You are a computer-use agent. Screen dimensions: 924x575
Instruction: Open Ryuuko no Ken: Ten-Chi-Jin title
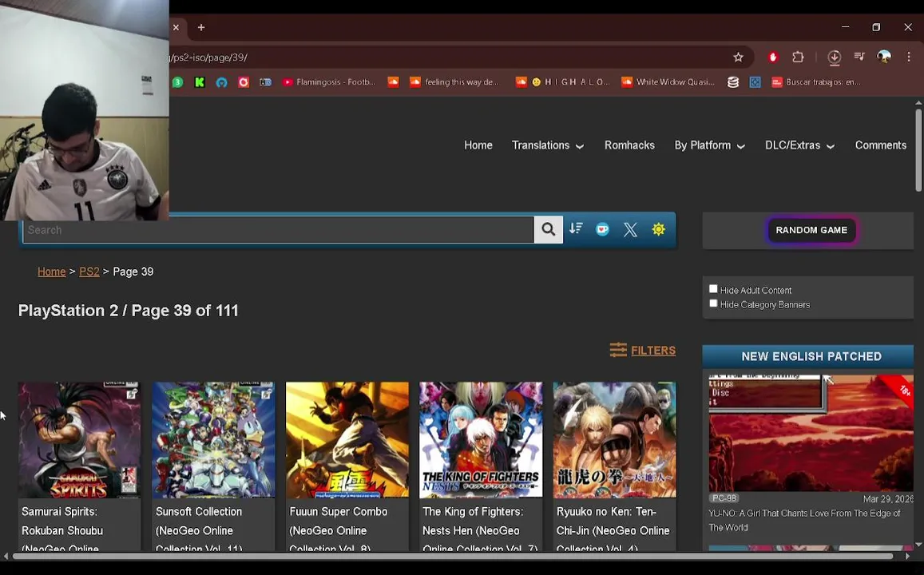tap(613, 529)
